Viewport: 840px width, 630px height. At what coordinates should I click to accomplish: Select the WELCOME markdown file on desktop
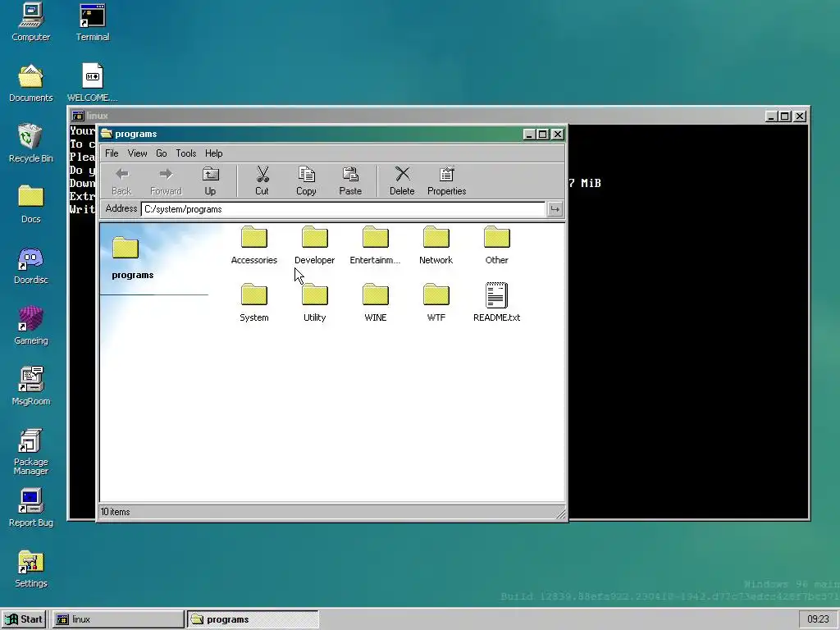pos(92,83)
